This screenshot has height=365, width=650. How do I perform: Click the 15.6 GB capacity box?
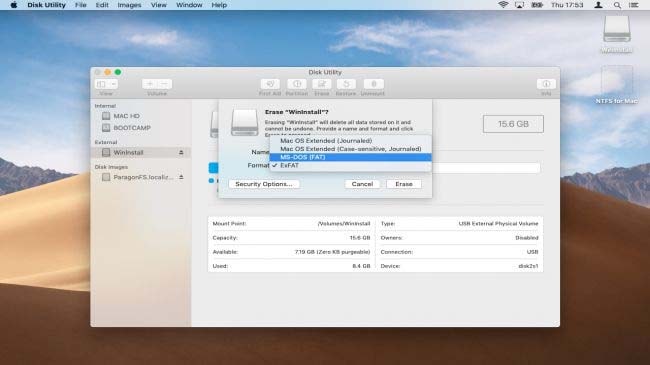pyautogui.click(x=513, y=124)
